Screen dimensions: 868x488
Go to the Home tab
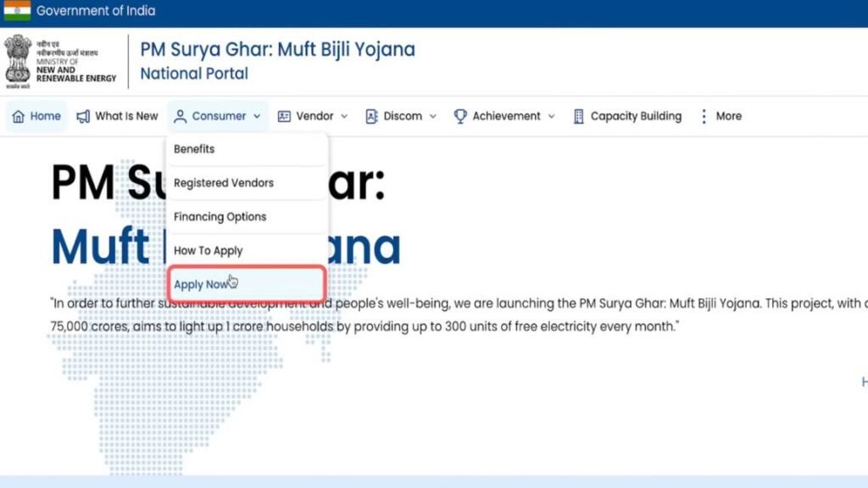36,116
